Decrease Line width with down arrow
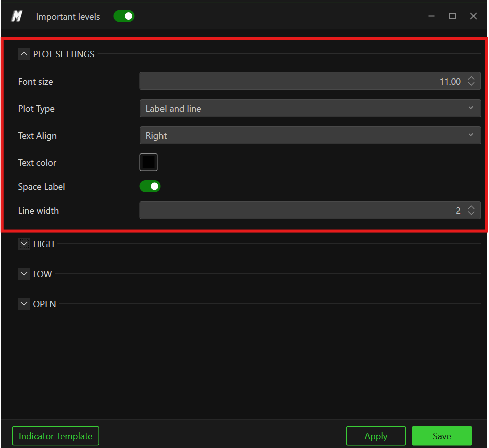489x448 pixels. coord(471,213)
